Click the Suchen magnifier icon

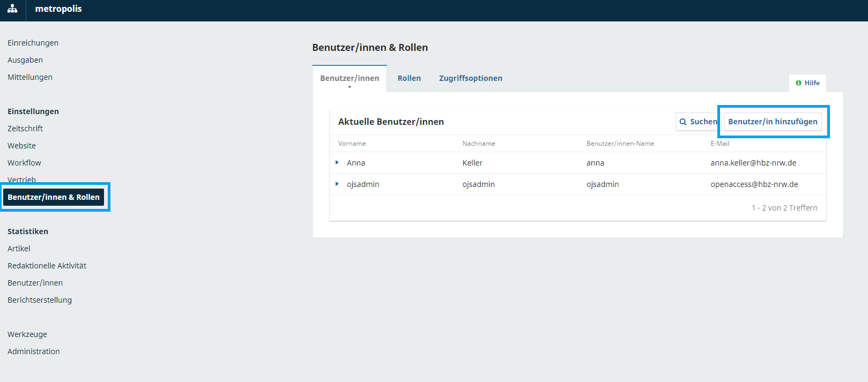[x=683, y=122]
